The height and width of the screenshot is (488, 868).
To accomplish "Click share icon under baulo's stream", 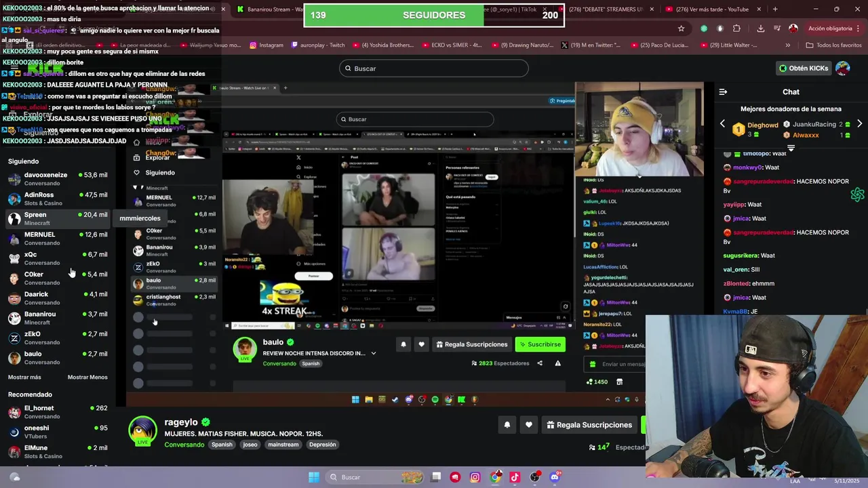I will (540, 363).
